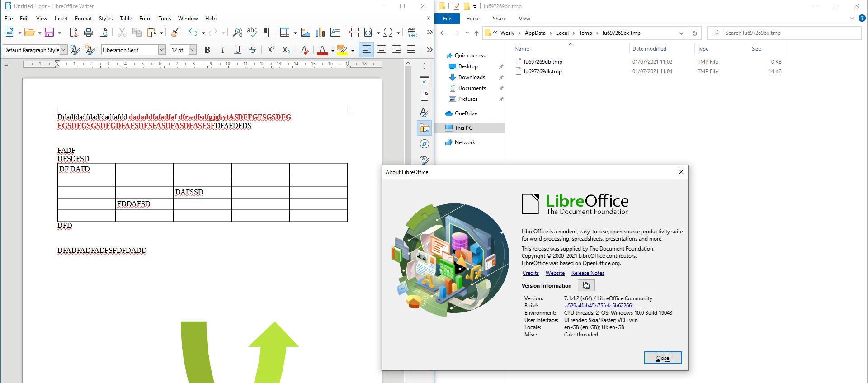Open Find & Replace from the toolbar
The width and height of the screenshot is (868, 383).
pyautogui.click(x=237, y=32)
